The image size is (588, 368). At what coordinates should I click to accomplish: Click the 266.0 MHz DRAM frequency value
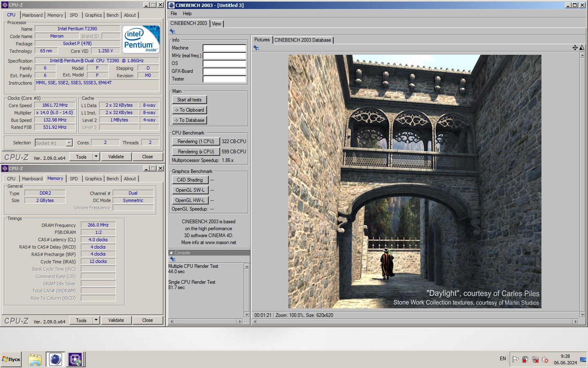click(x=98, y=225)
